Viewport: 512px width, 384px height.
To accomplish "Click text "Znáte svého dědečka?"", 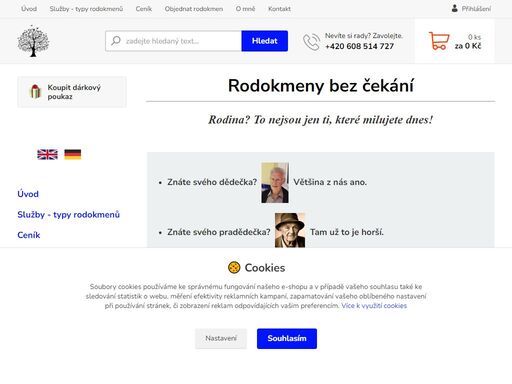I will pos(212,182).
